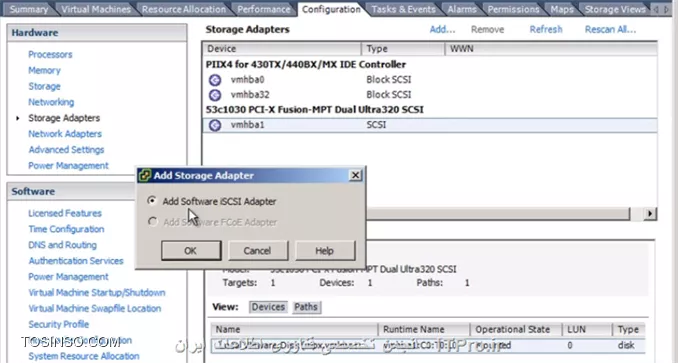
Task: Select Add Software iSCSI Adapter radio
Action: (x=152, y=201)
